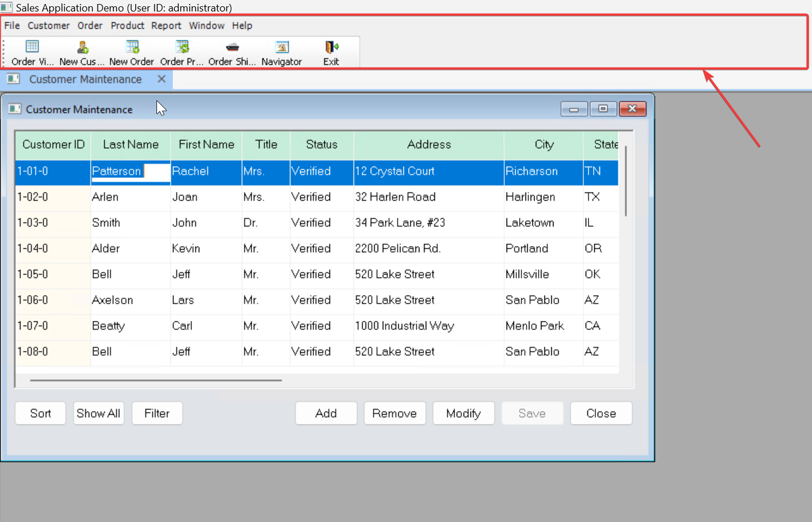The image size is (812, 522).
Task: Click the vertical scrollbar of the customer table
Action: point(626,181)
